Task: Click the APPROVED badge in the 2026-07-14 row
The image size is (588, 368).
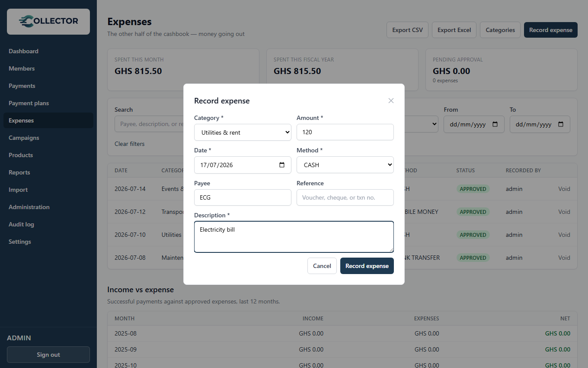Action: coord(473,189)
